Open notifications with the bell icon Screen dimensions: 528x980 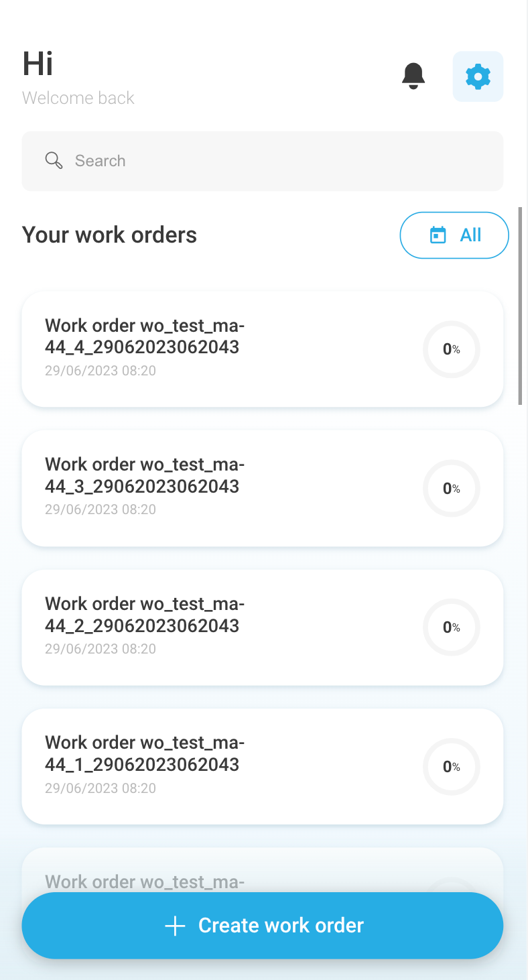(x=413, y=76)
